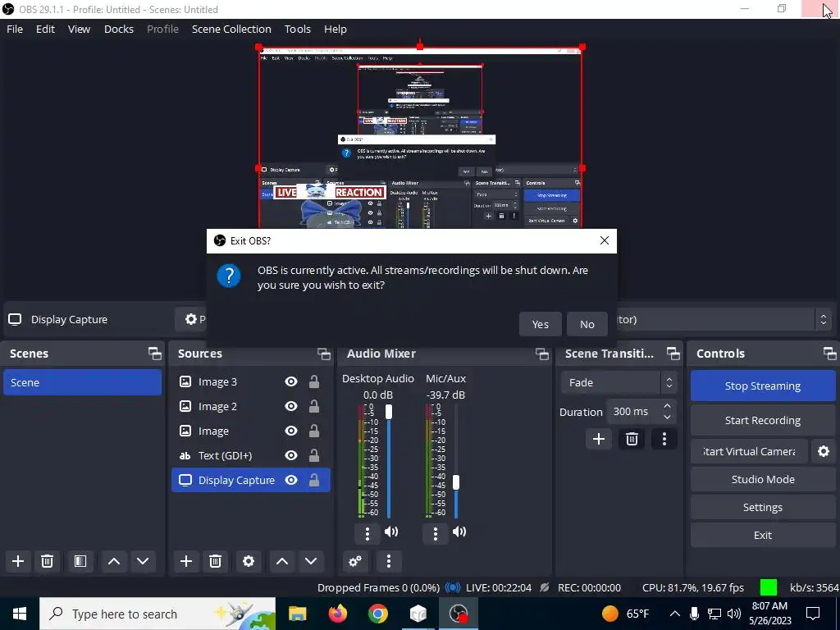The width and height of the screenshot is (840, 630).
Task: Open the Edit menu
Action: point(46,29)
